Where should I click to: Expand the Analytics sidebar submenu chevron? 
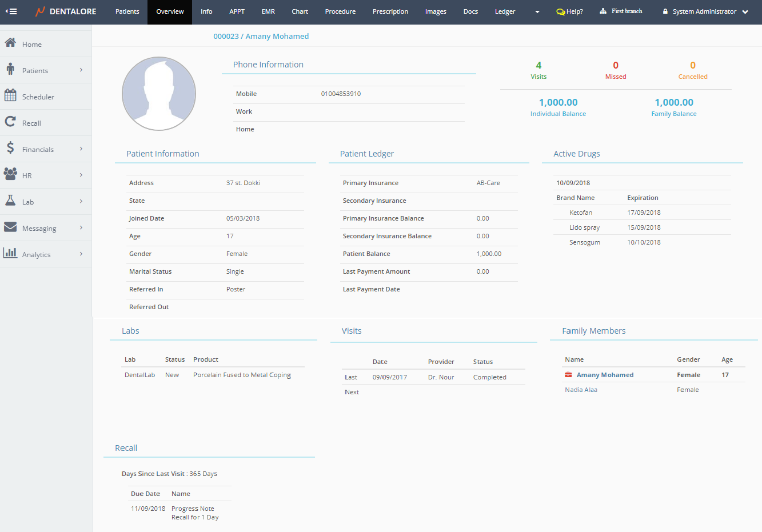pos(81,254)
